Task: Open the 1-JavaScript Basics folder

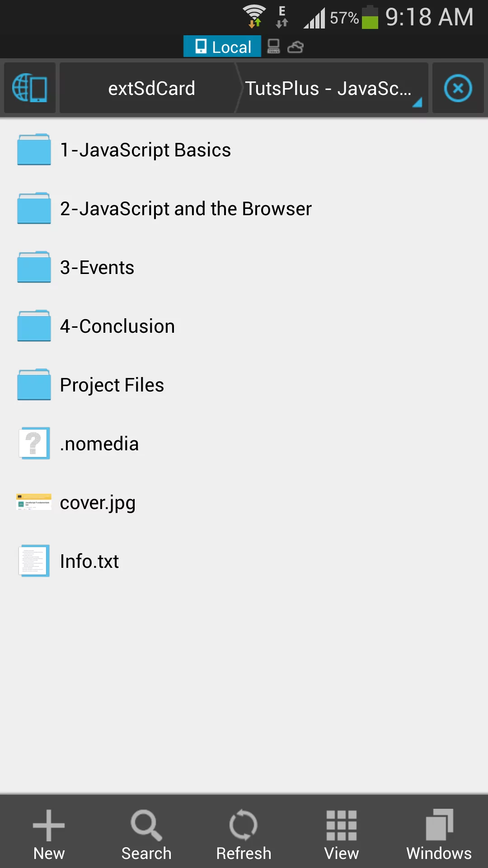Action: [x=145, y=150]
